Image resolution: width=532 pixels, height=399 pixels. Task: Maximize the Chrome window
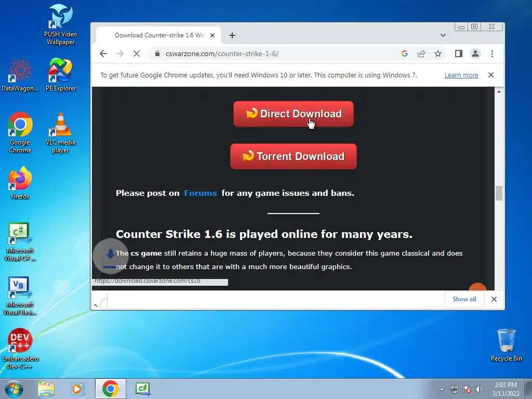click(474, 27)
